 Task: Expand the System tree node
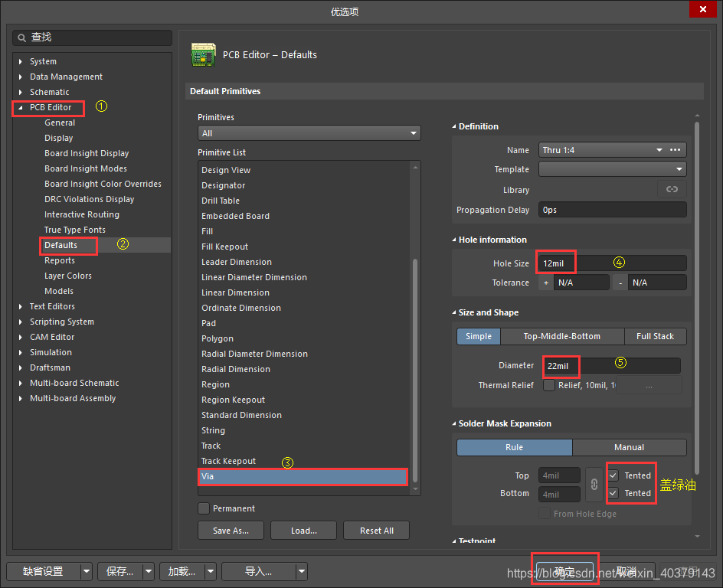pyautogui.click(x=20, y=61)
